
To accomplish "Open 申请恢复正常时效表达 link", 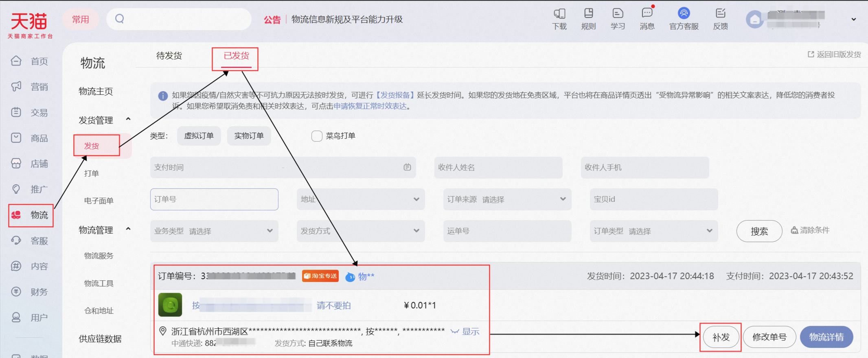I will 370,106.
